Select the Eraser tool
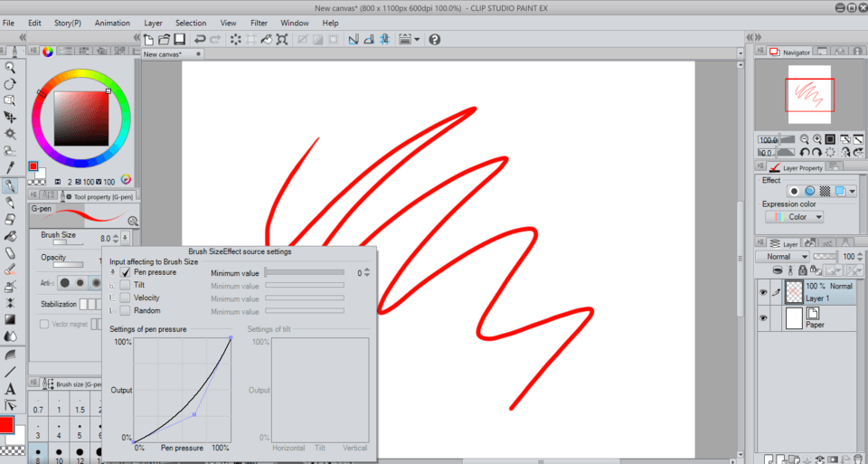 pos(10,252)
